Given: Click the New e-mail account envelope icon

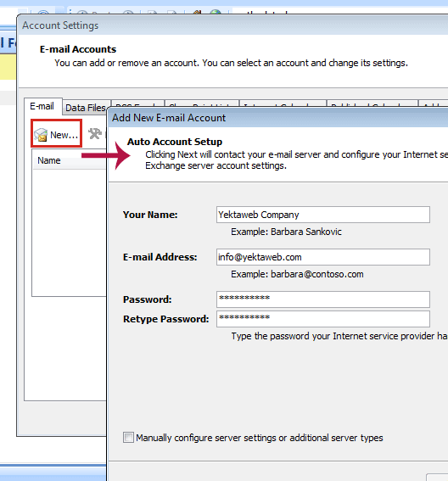Looking at the screenshot, I should pyautogui.click(x=41, y=135).
